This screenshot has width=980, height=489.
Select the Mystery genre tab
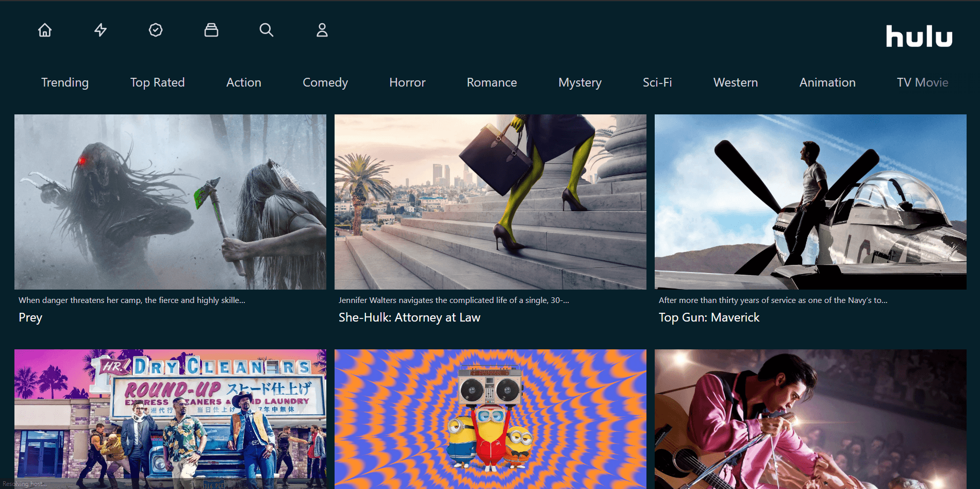[580, 82]
